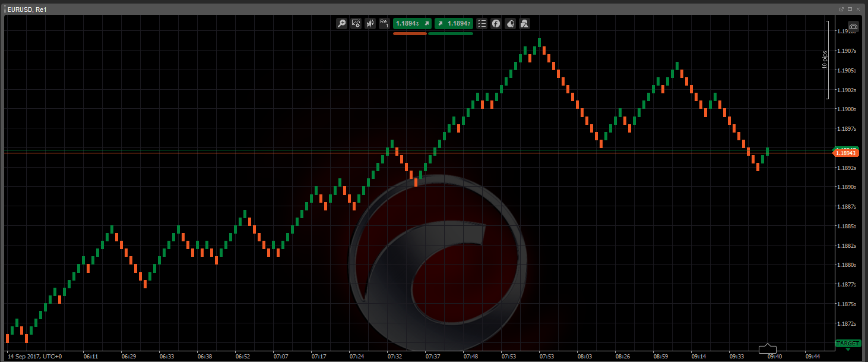Click the 1.18725 price axis label
Viewport: 868px width, 362px height.
click(x=845, y=324)
